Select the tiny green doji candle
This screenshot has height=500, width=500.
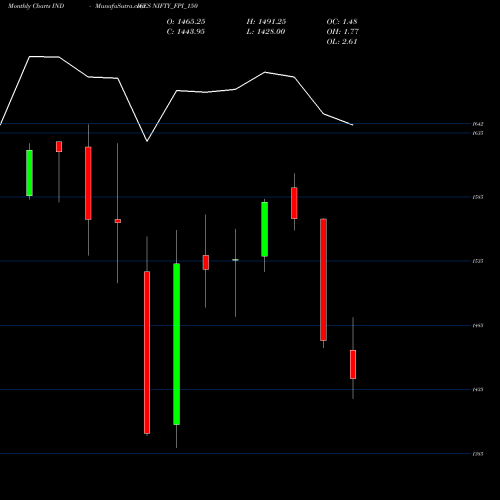[235, 260]
